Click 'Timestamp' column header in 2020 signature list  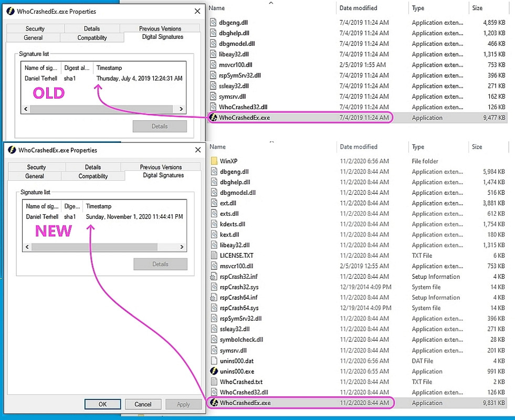pos(99,206)
